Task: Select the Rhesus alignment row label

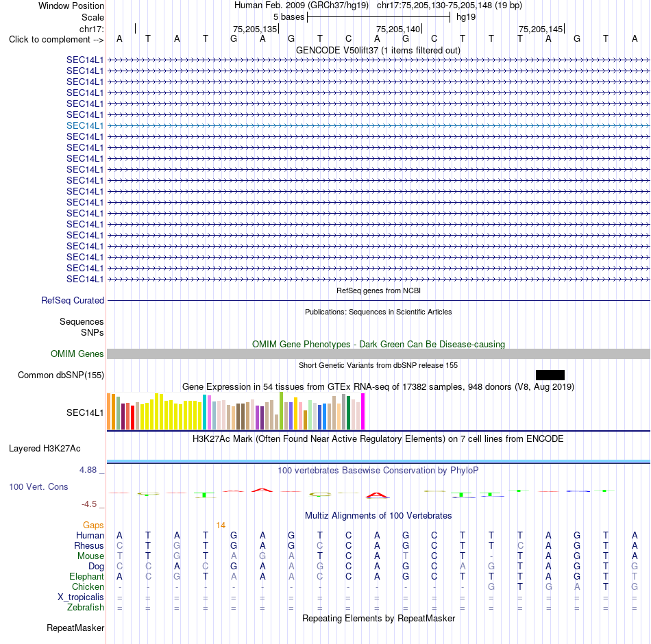Action: tap(89, 545)
